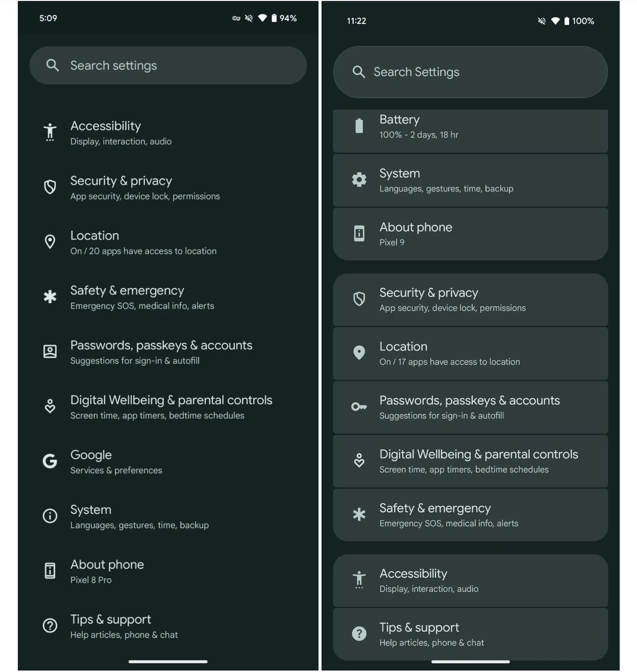Open Google Services & preferences
637x672 pixels.
[x=116, y=461]
